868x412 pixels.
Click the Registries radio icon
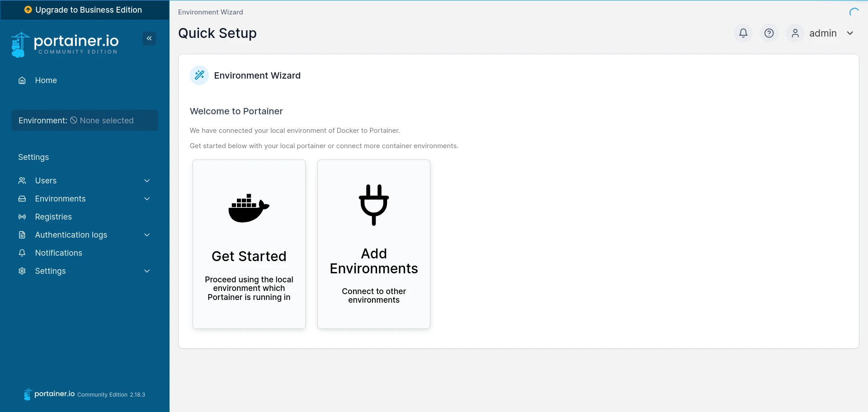click(x=22, y=217)
